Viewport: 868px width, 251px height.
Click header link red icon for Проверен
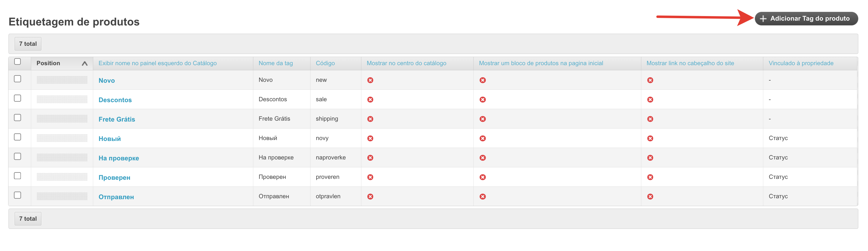650,177
